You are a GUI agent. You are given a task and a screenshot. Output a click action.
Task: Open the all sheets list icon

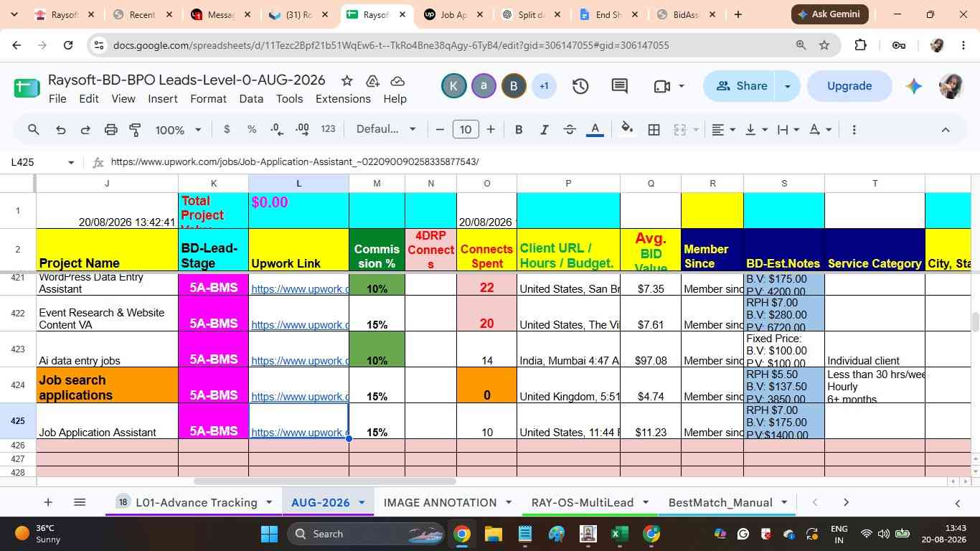pyautogui.click(x=80, y=502)
